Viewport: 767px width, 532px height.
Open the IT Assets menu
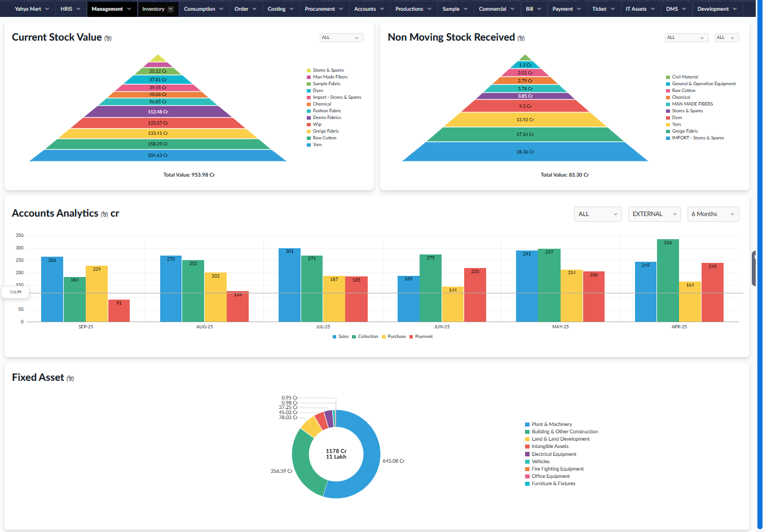point(639,9)
